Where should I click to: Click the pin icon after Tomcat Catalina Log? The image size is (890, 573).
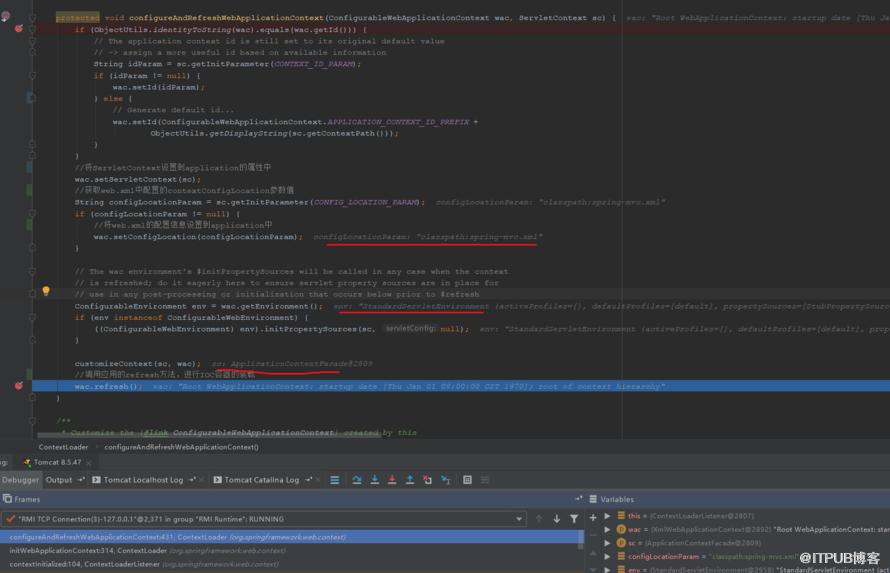308,480
